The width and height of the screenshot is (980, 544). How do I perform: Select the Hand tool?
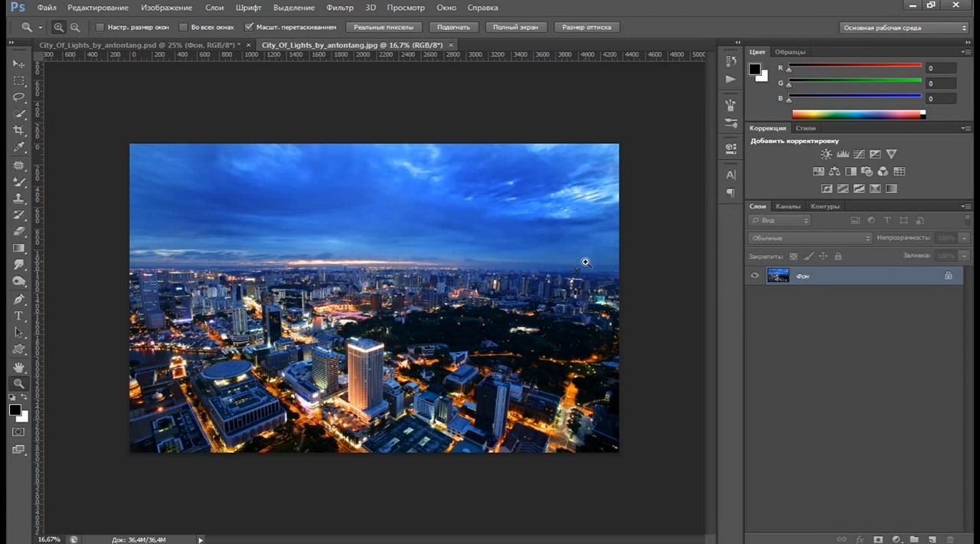[19, 367]
